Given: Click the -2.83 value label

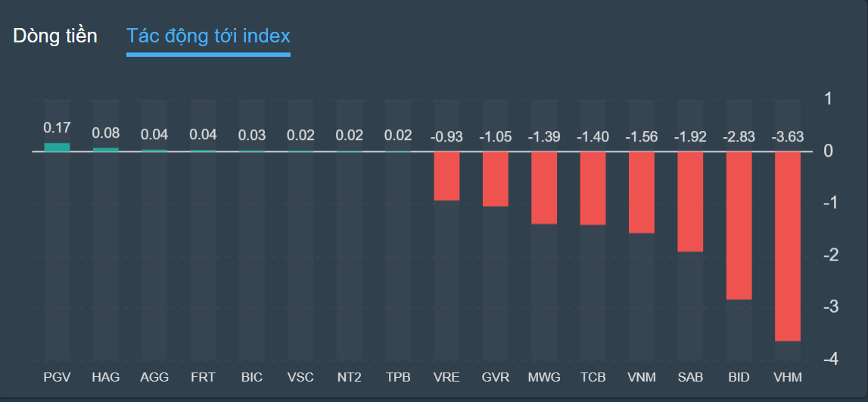Looking at the screenshot, I should (739, 137).
